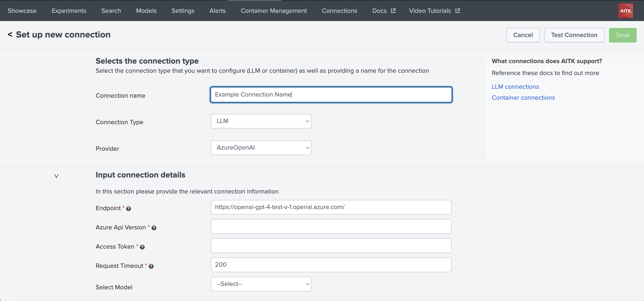Click the 'Select Model' label
Screen dimensions: 644x301
[x=114, y=287]
